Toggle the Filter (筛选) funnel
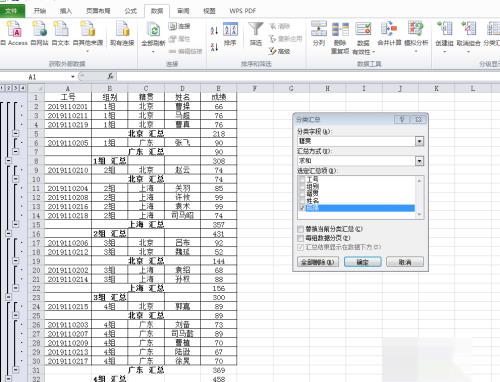 click(256, 34)
